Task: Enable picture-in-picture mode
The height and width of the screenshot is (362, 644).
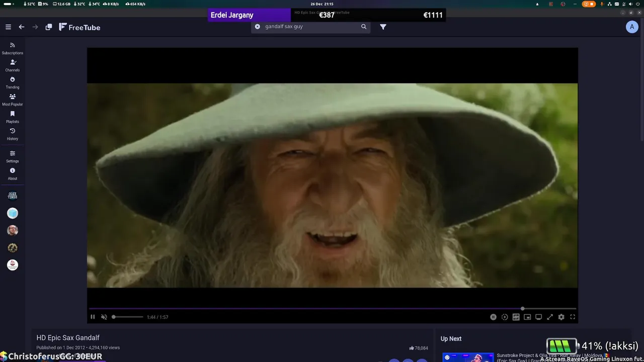Action: tap(527, 317)
